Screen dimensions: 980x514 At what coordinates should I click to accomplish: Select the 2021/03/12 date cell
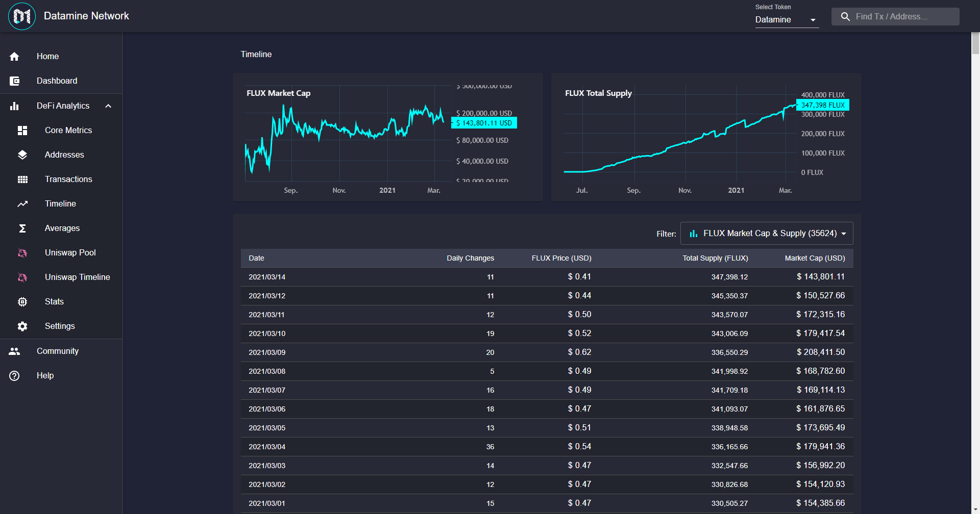267,296
